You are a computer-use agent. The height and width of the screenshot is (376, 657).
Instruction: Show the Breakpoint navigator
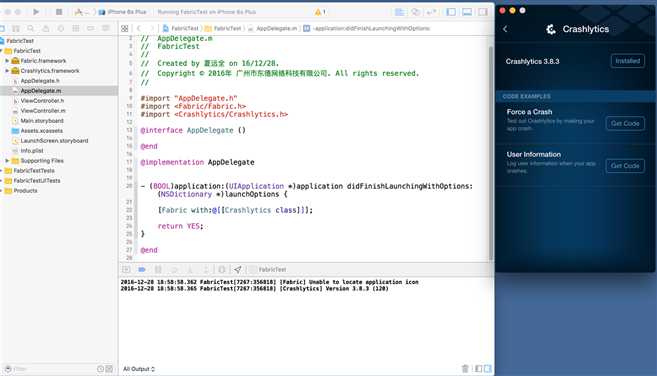tap(91, 29)
